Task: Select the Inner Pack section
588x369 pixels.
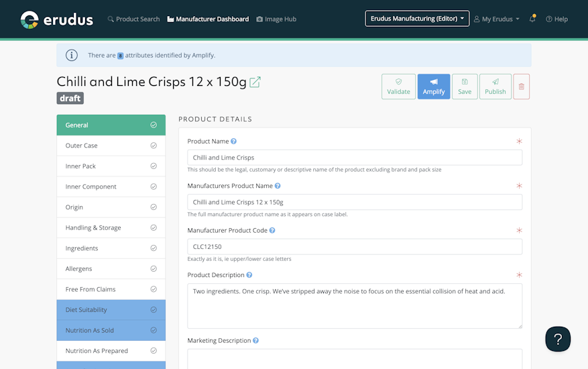Action: (x=111, y=166)
